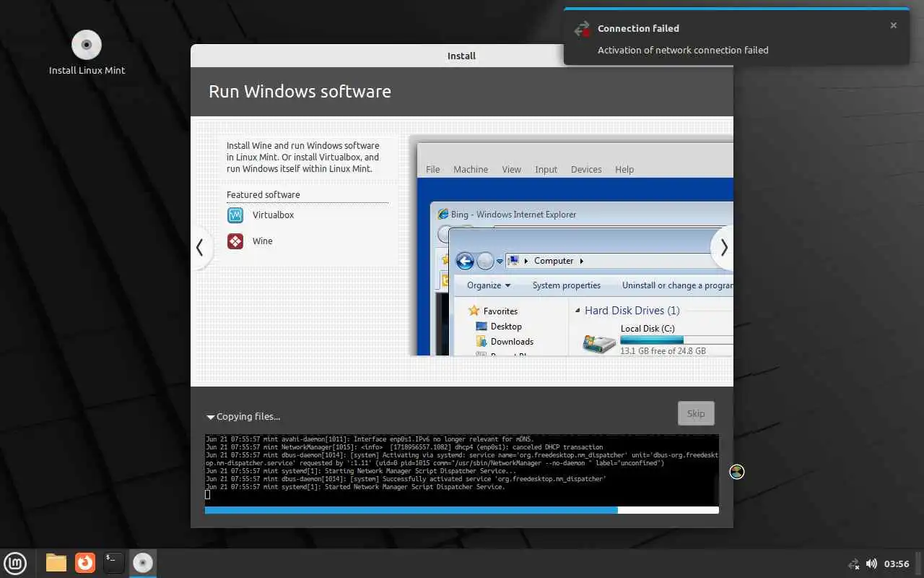Image resolution: width=924 pixels, height=578 pixels.
Task: Open the Files folder in the panel
Action: (56, 563)
